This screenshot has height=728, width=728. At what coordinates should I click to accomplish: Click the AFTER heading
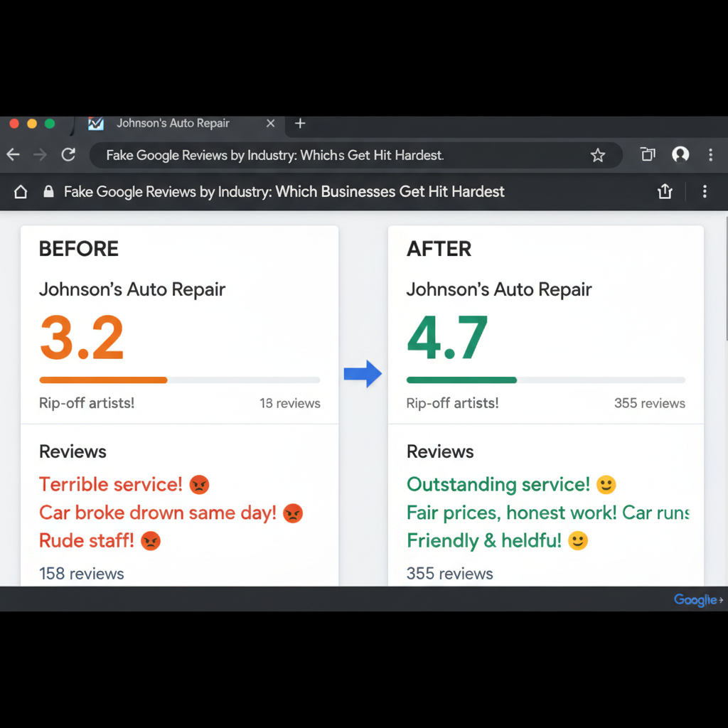439,249
